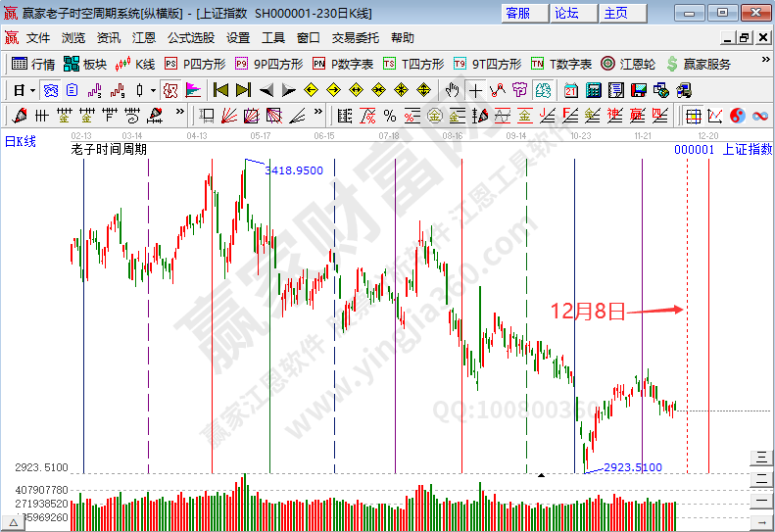This screenshot has width=775, height=532.
Task: Expand the 日 period dropdown arrow
Action: click(x=31, y=90)
